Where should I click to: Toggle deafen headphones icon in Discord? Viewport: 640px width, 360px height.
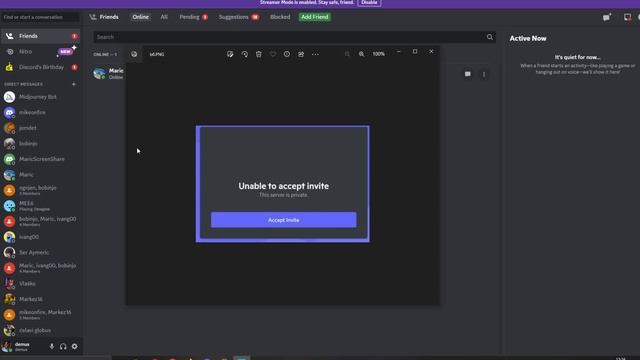click(63, 346)
